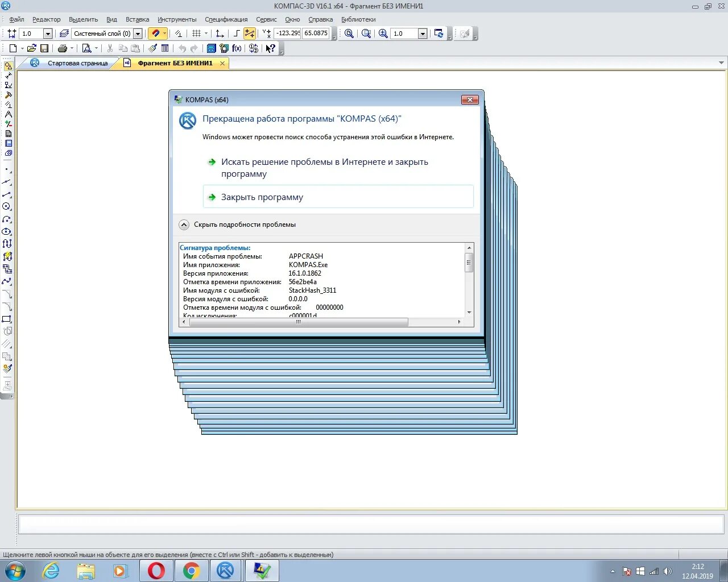Open the Файл menu

click(x=16, y=19)
